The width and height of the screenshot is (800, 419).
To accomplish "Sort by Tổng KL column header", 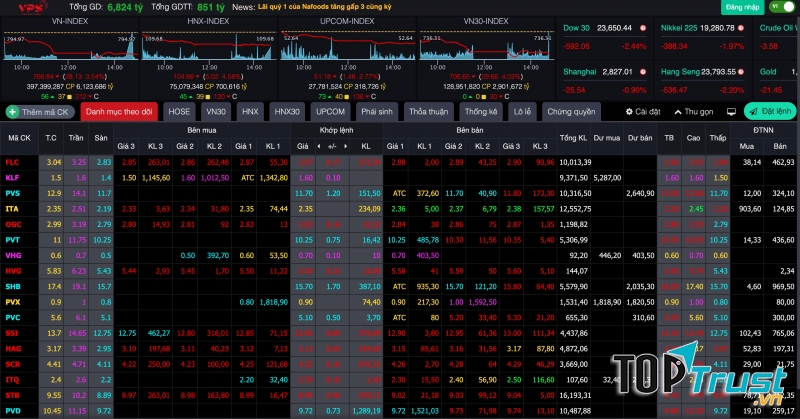I will pyautogui.click(x=574, y=137).
